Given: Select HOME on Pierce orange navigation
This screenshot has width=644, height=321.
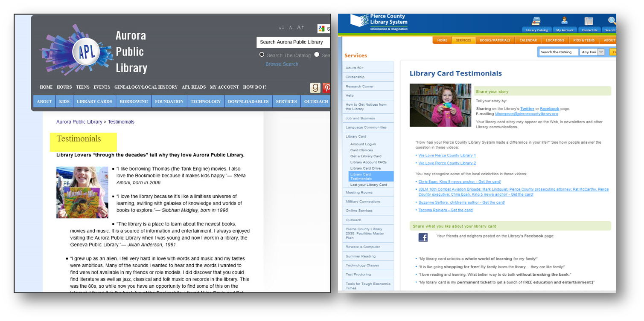Looking at the screenshot, I should [x=442, y=40].
